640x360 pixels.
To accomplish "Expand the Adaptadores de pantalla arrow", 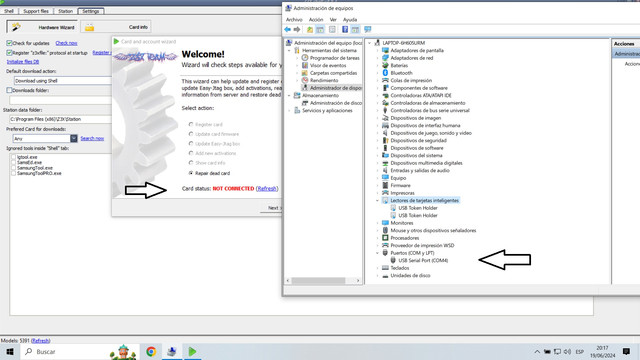I will tap(378, 51).
